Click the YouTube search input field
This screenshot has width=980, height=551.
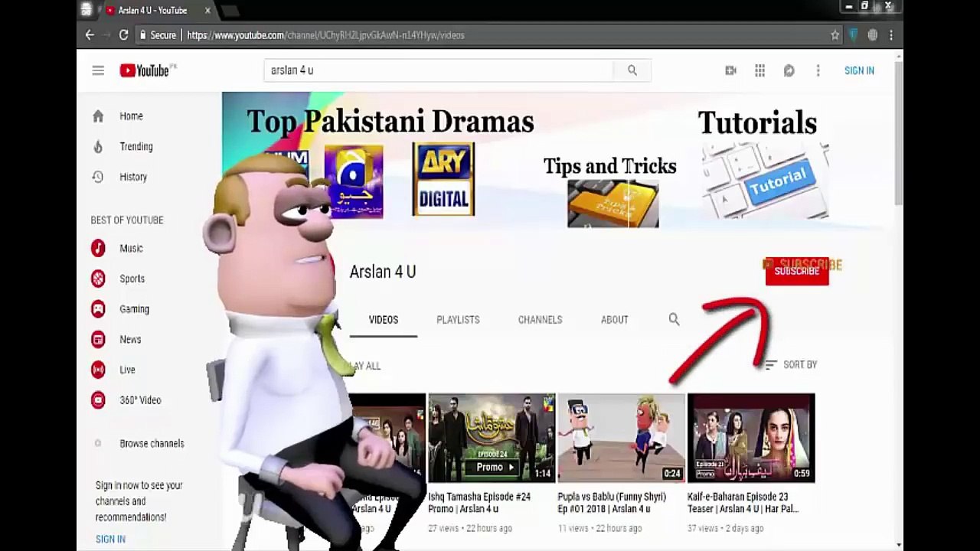[439, 70]
